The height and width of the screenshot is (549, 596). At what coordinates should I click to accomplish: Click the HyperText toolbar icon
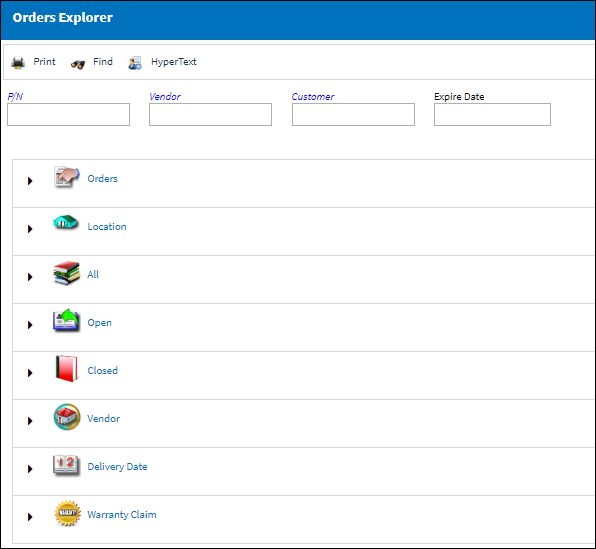[135, 63]
